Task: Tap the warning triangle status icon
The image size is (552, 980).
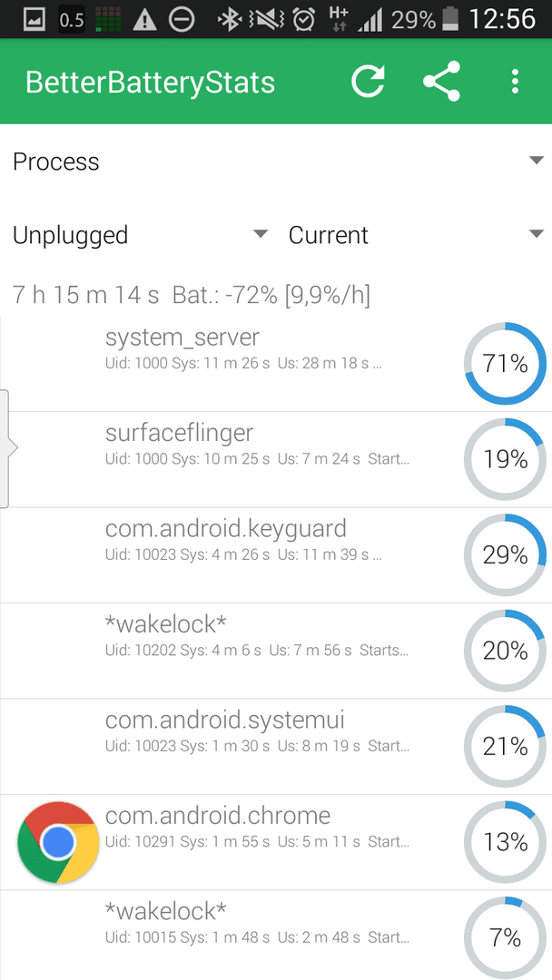Action: pos(144,21)
